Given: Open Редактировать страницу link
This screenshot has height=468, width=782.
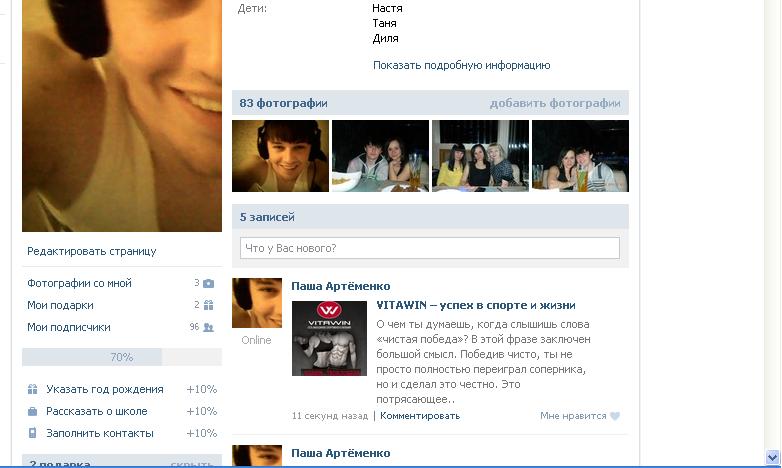Looking at the screenshot, I should [x=92, y=251].
